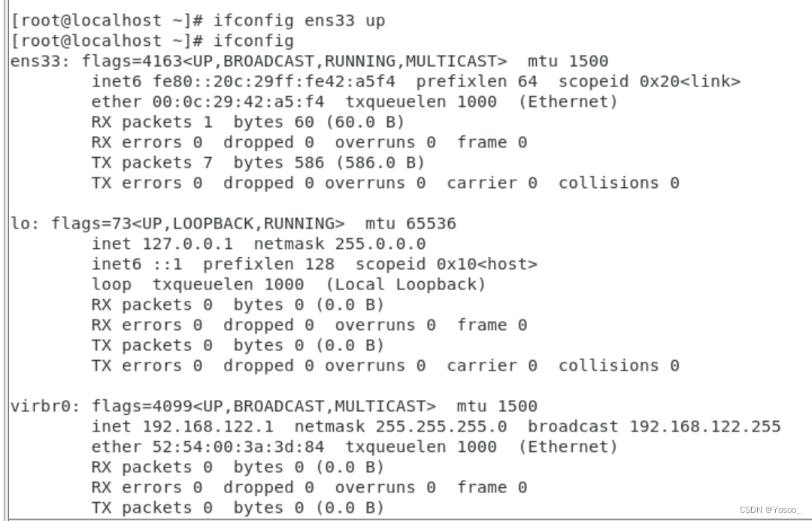
Task: Click the virbr0 MAC 52:54:00:3a:3d:84
Action: coord(238,447)
